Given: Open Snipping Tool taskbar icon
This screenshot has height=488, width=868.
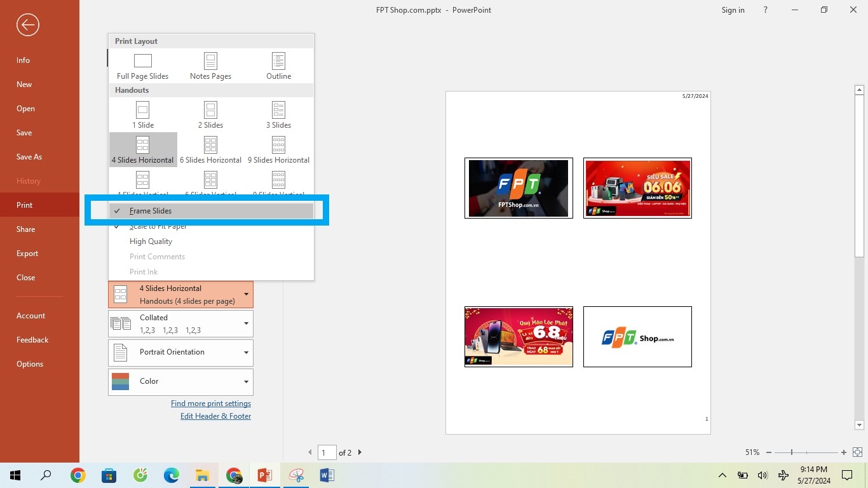Looking at the screenshot, I should (x=296, y=475).
